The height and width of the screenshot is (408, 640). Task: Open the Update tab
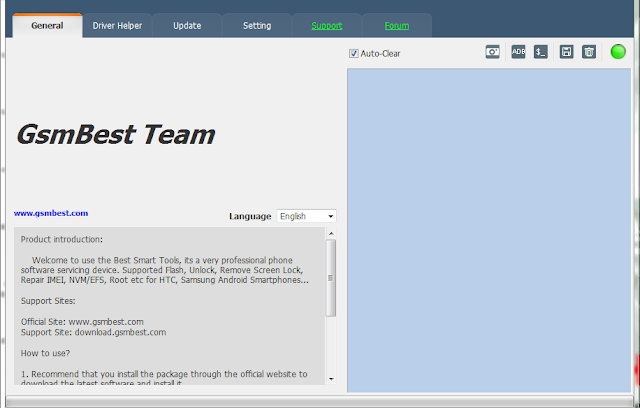(187, 26)
